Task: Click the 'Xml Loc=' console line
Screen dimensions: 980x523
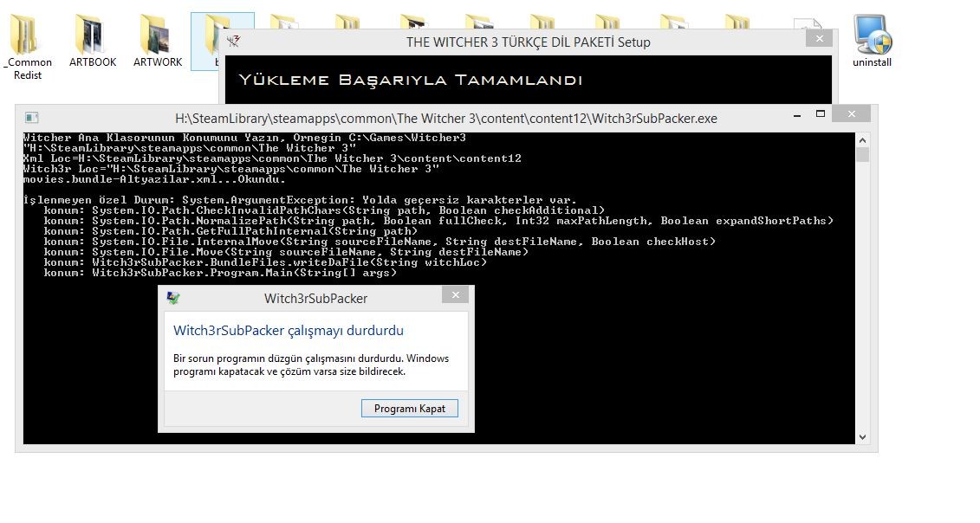Action: [272, 158]
